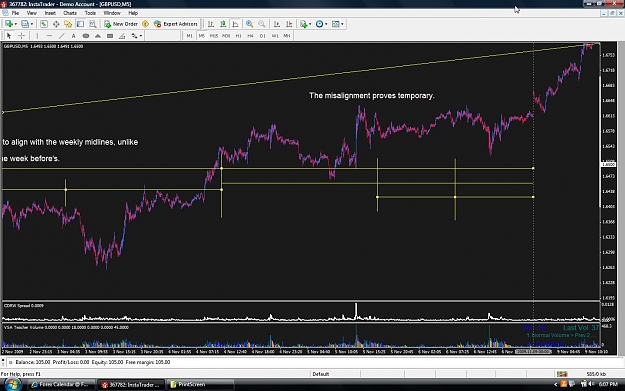Expand the Templates dropdown arrow
Image resolution: width=625 pixels, height=391 pixels.
pos(342,24)
